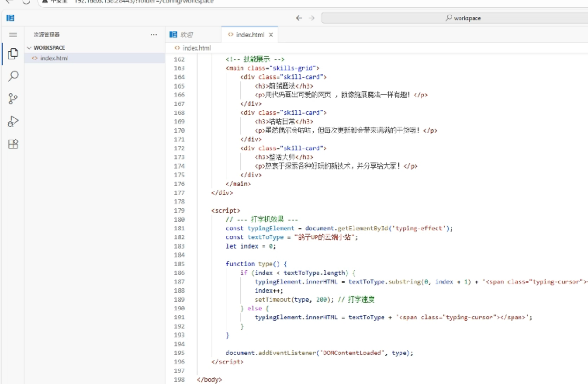Viewport: 588px width, 384px height.
Task: Open the Source Control view
Action: [13, 99]
